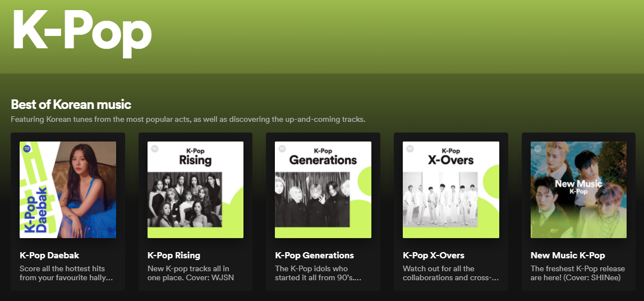Open the K-Pop Rising cover artwork

point(195,190)
